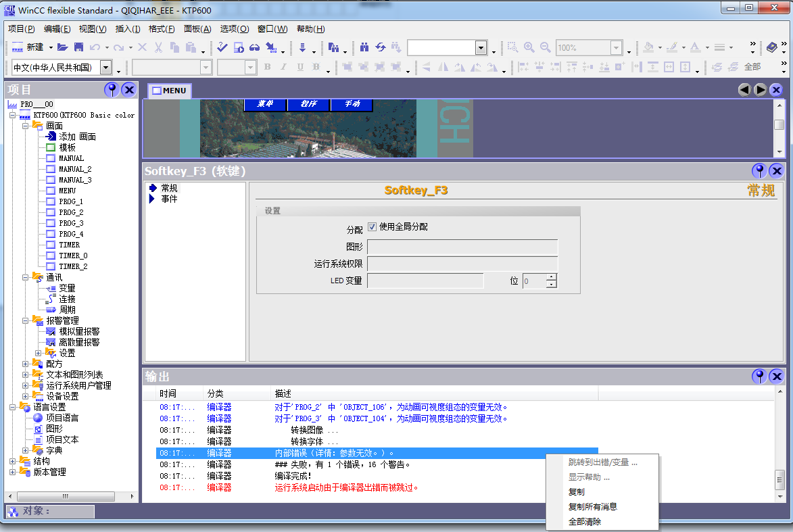Open the font size dropdown
Viewport: 793px width, 532px height.
coord(250,67)
